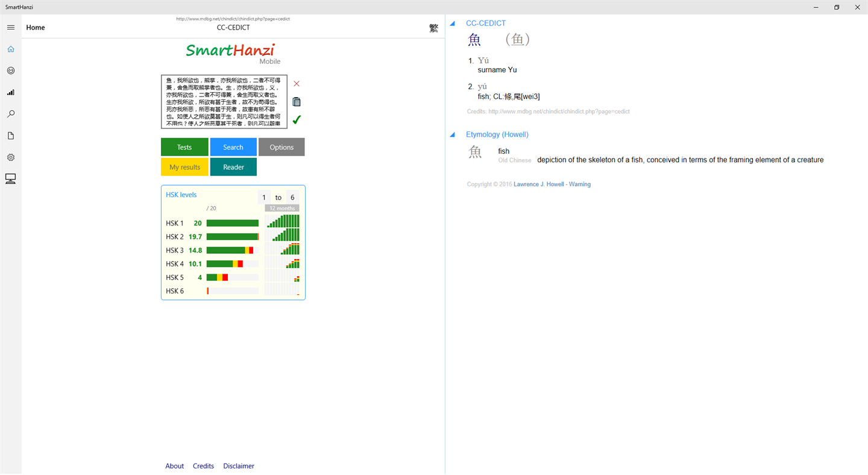Open the smiley face sidebar icon
Viewport: 868px width, 475px height.
pos(11,71)
